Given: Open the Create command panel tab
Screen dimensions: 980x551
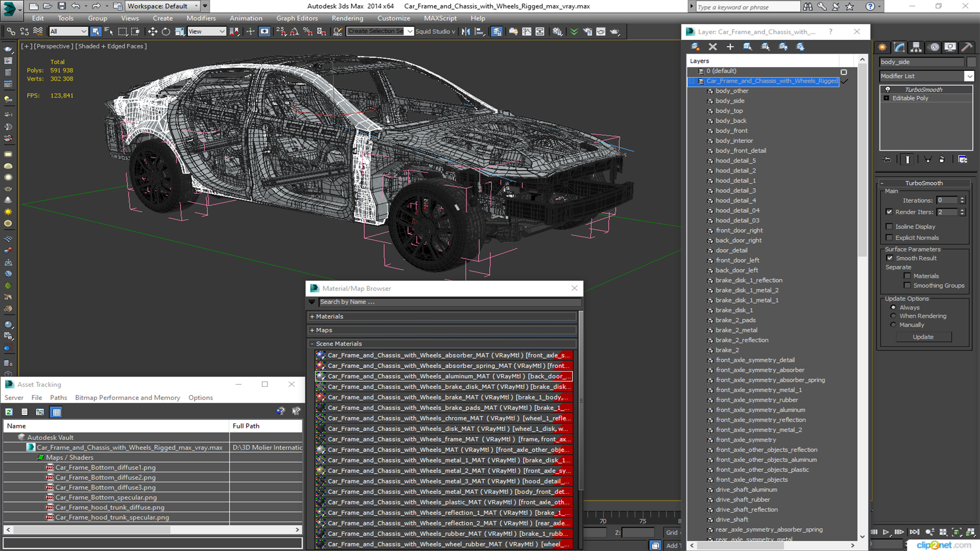Looking at the screenshot, I should 883,47.
